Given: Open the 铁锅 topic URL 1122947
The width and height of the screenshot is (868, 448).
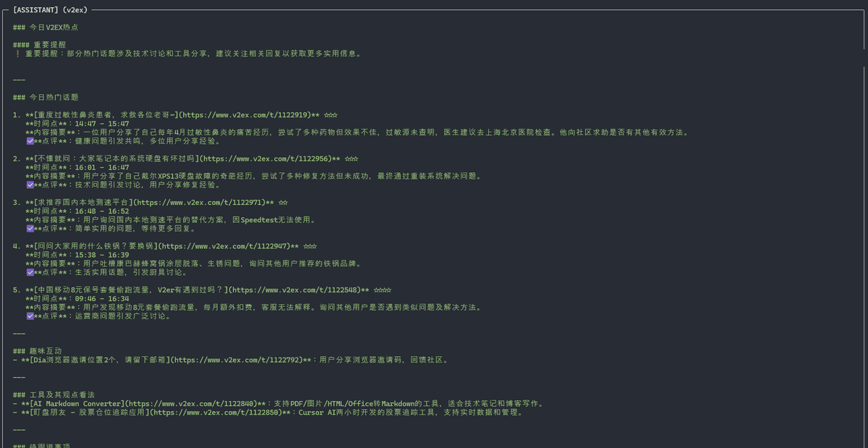Looking at the screenshot, I should click(x=226, y=246).
